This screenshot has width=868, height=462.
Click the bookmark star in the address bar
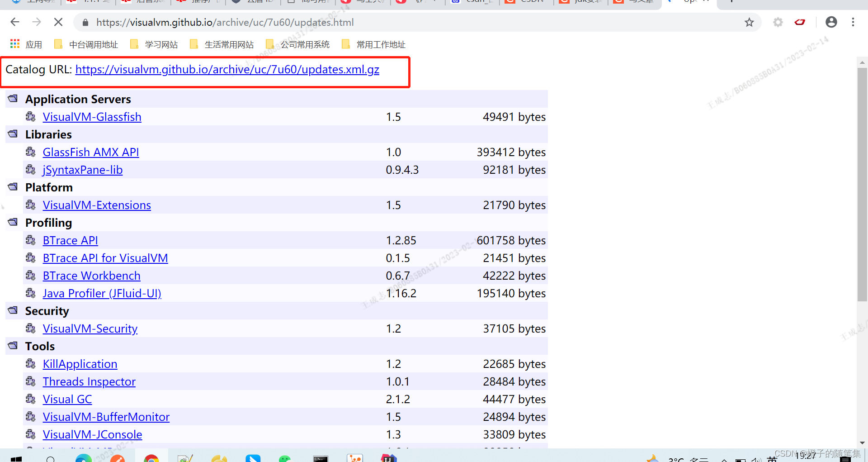click(x=749, y=22)
